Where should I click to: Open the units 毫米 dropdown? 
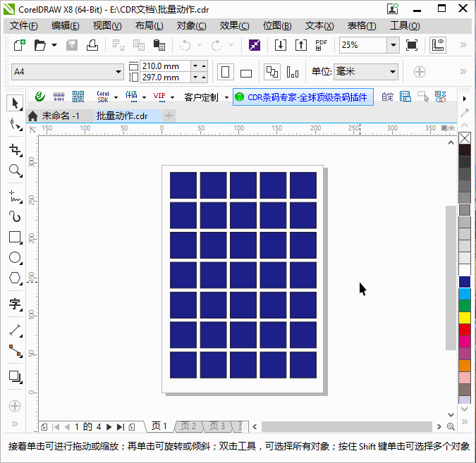coord(393,72)
